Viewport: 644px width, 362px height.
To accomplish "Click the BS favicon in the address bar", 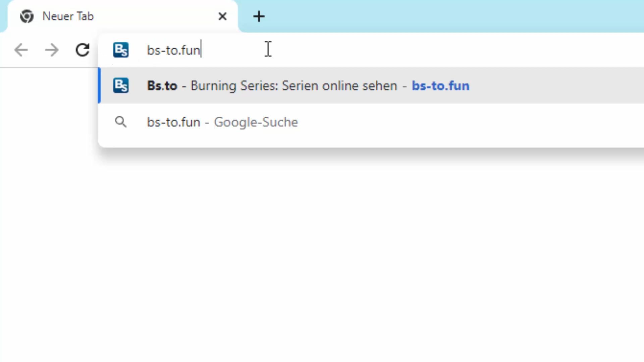I will click(x=121, y=50).
